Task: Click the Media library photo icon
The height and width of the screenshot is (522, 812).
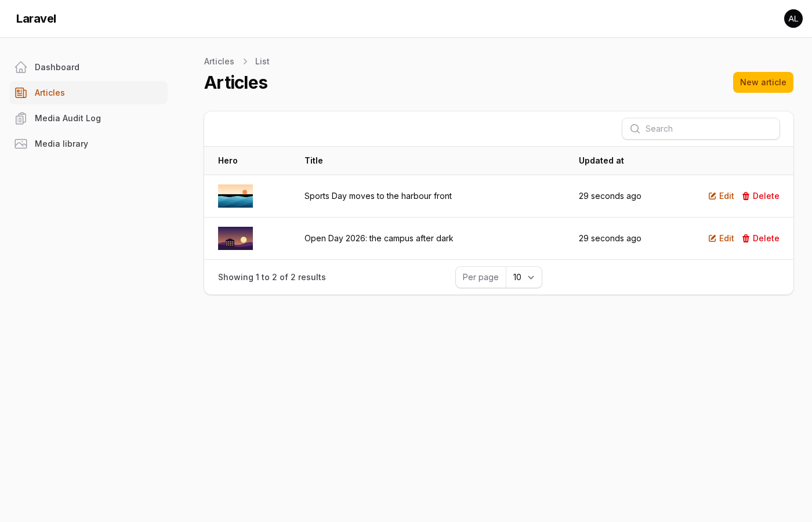Action: [21, 144]
